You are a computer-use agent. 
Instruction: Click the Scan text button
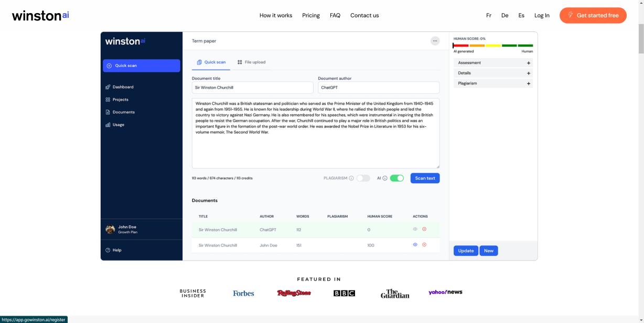(x=425, y=178)
